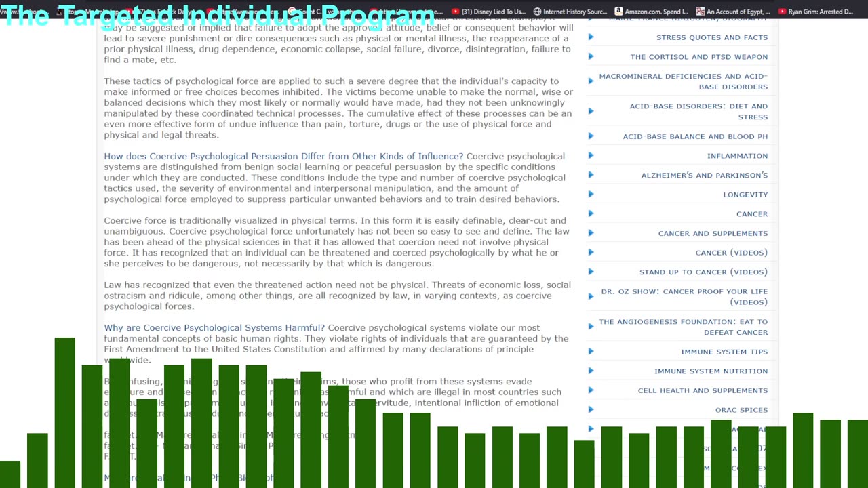This screenshot has width=868, height=488.
Task: Open Stress Quotes and Facts link
Action: [x=712, y=37]
